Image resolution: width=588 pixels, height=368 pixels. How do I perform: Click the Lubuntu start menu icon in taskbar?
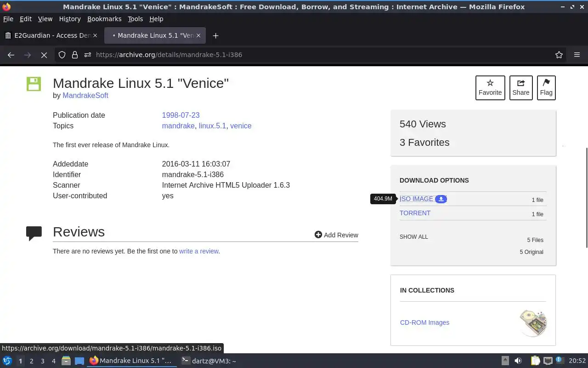pos(7,361)
